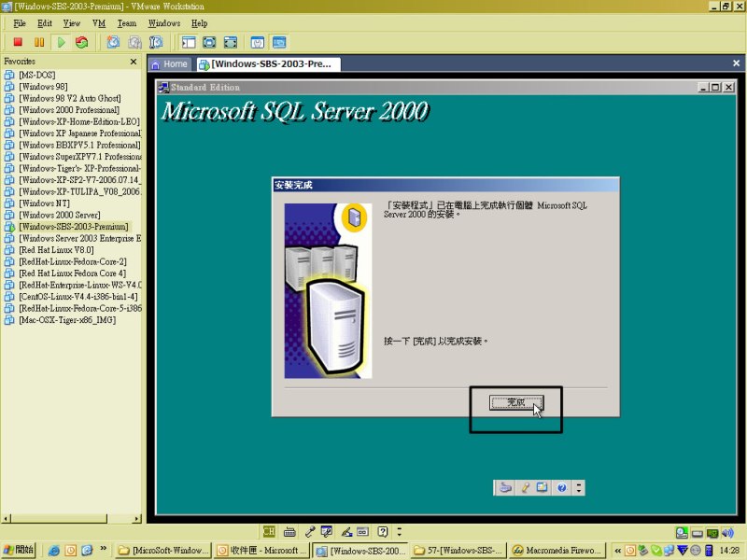Click the Take Snapshot toolbar icon
This screenshot has width=747, height=560.
113,42
